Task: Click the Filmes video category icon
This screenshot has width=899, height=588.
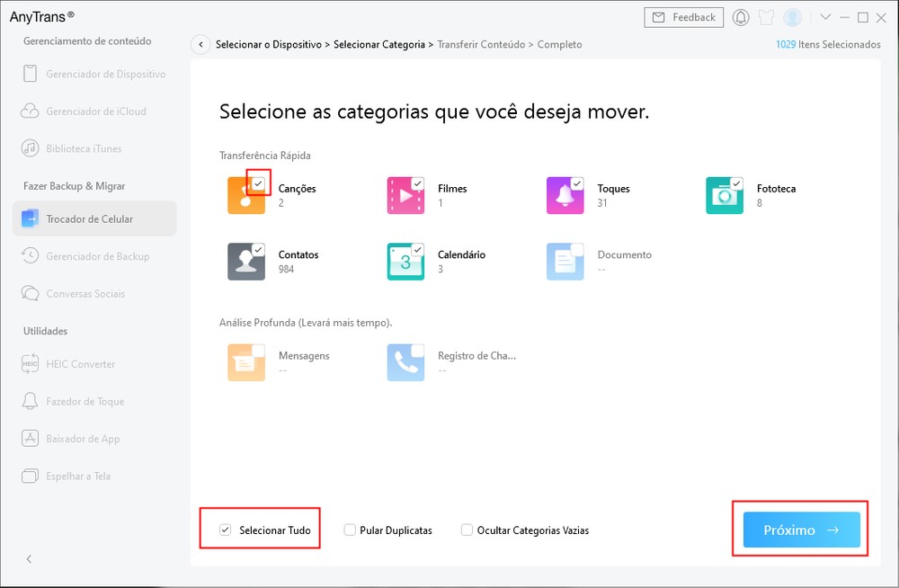Action: point(405,196)
